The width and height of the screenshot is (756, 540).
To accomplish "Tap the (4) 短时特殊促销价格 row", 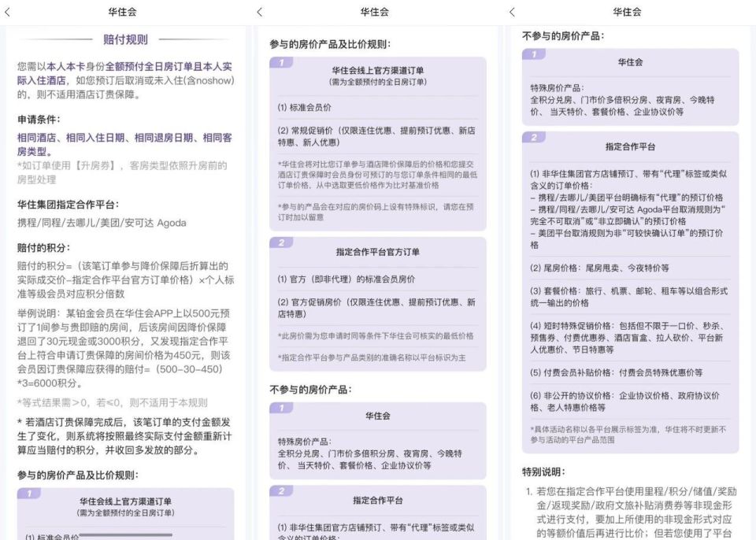I will (628, 338).
